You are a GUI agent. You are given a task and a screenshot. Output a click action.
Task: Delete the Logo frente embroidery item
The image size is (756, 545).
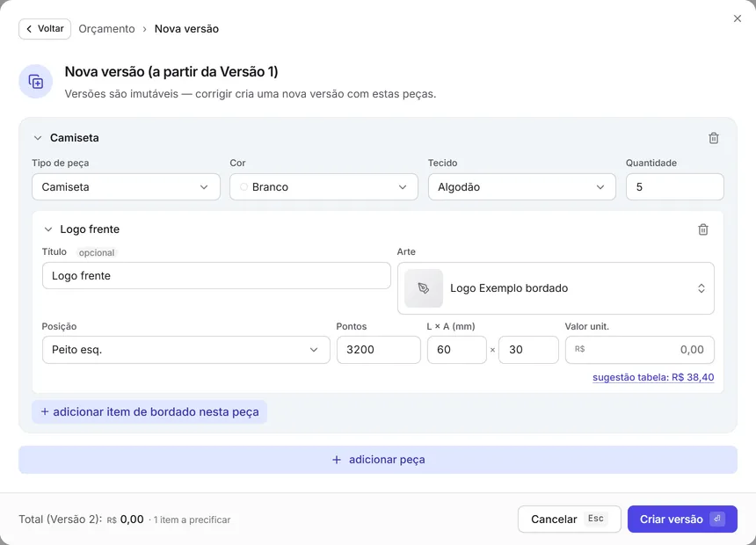703,229
